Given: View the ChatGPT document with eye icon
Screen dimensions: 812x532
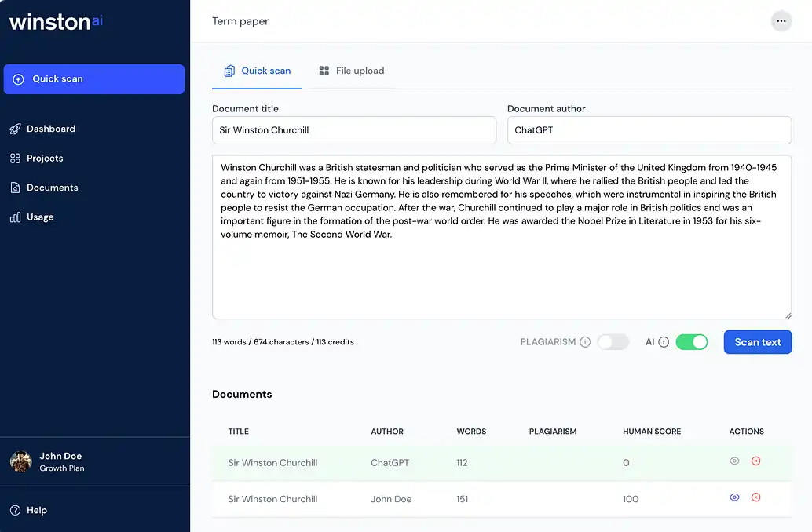Looking at the screenshot, I should pos(734,461).
